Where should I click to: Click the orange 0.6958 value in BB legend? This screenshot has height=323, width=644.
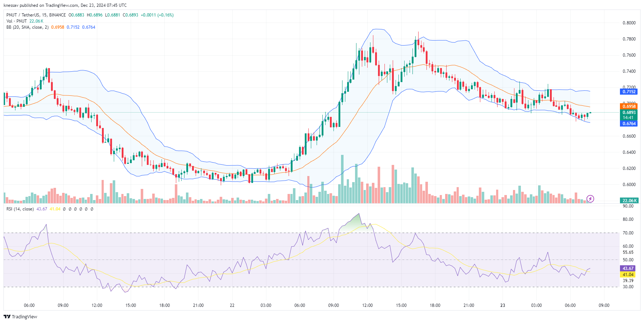click(x=57, y=27)
